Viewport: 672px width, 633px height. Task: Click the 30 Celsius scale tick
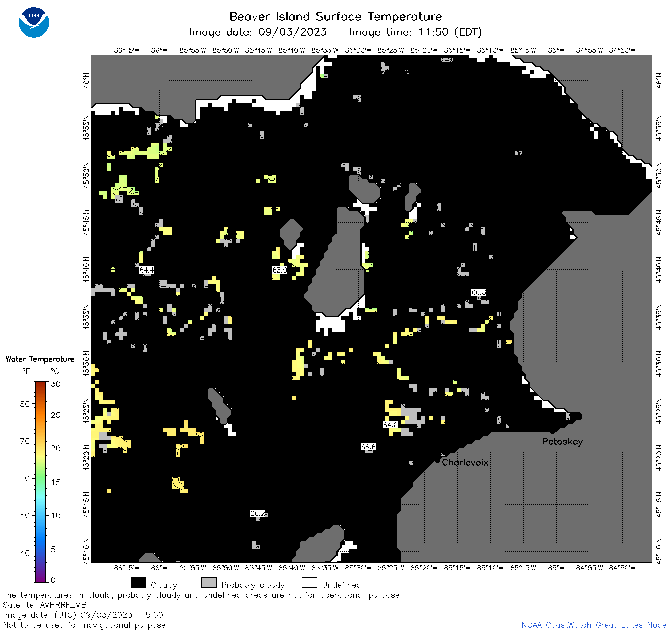(x=56, y=384)
